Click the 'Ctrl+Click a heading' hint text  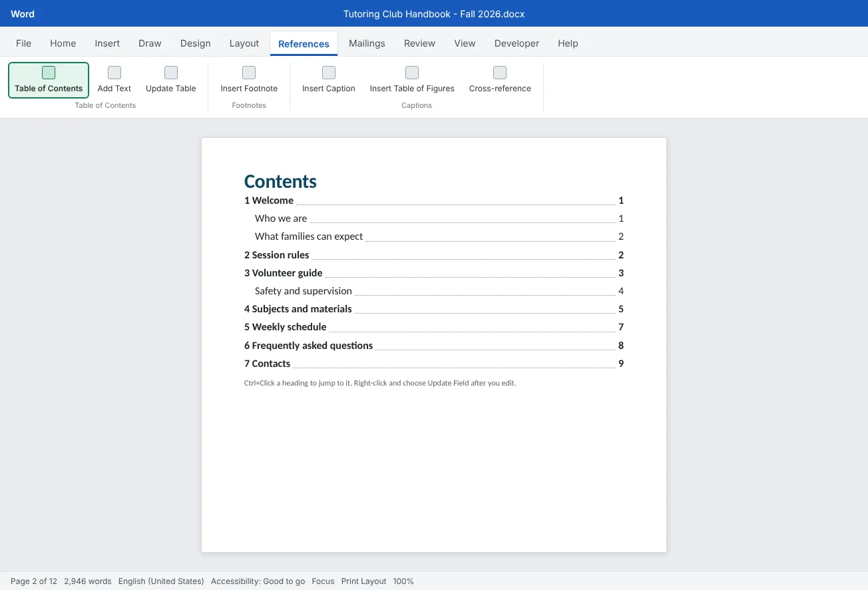click(380, 383)
